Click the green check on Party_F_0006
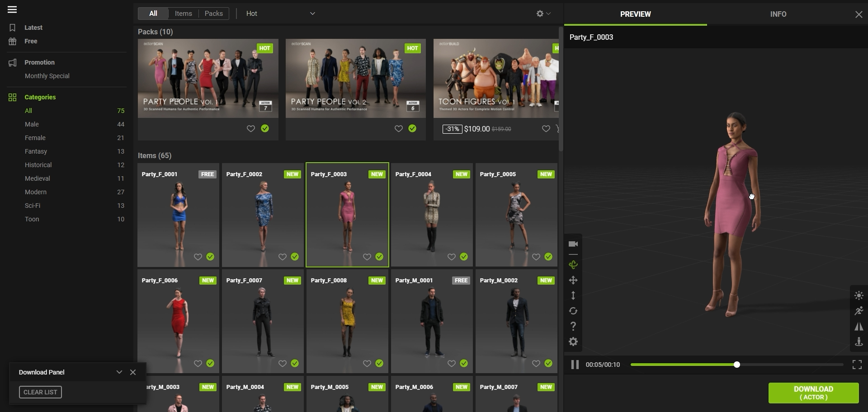The width and height of the screenshot is (868, 412). pyautogui.click(x=210, y=363)
